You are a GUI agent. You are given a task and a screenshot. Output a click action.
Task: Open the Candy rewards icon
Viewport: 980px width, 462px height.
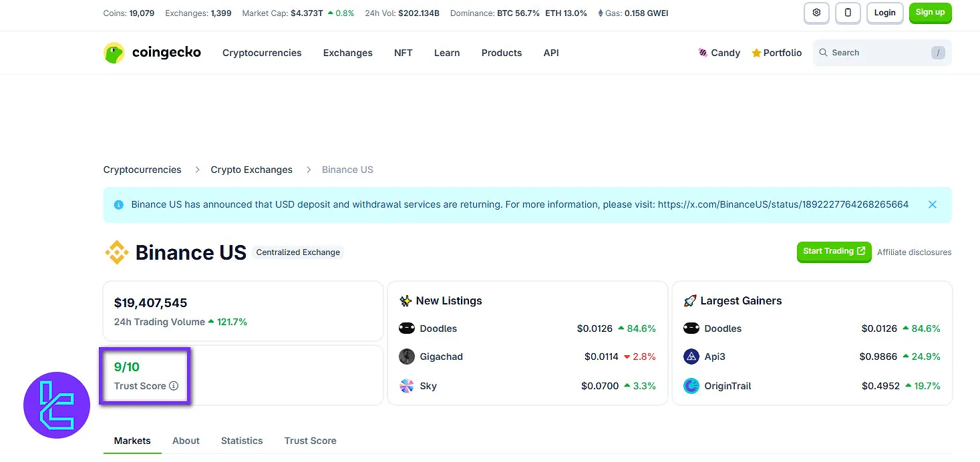pos(703,52)
